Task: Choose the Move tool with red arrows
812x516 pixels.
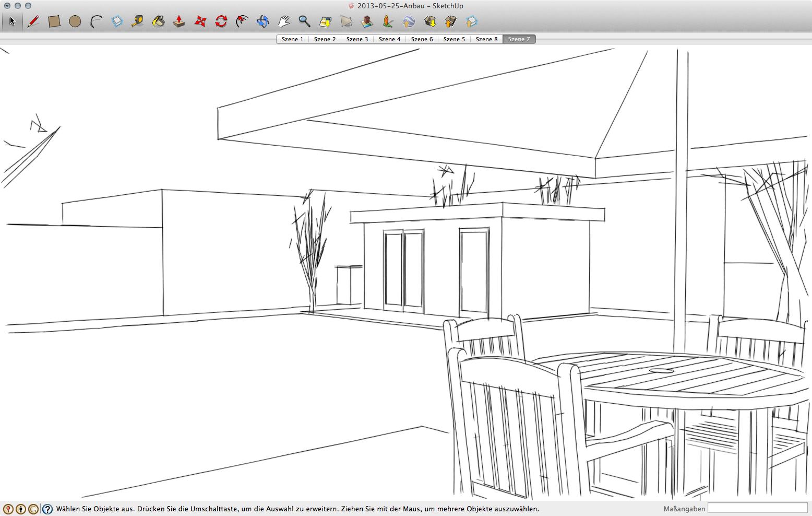Action: click(200, 21)
